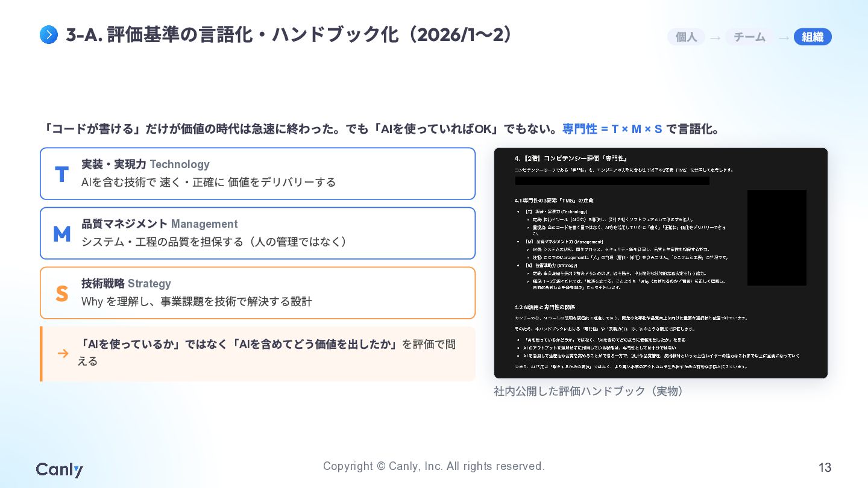Click the slide title 3-A. 評価基準の言語化・ハンドブック化

click(x=289, y=35)
